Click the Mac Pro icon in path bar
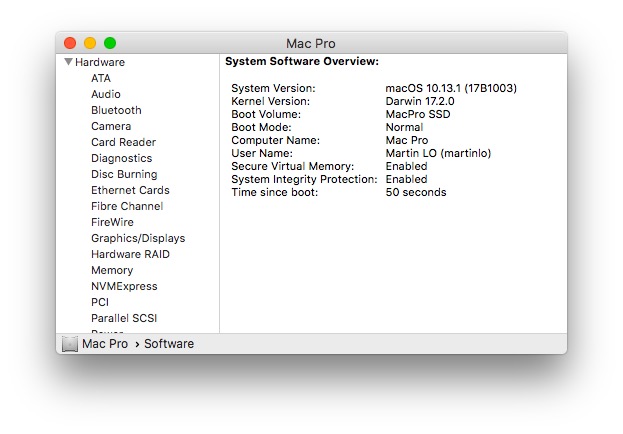Viewport: 623px width, 434px height. click(70, 344)
